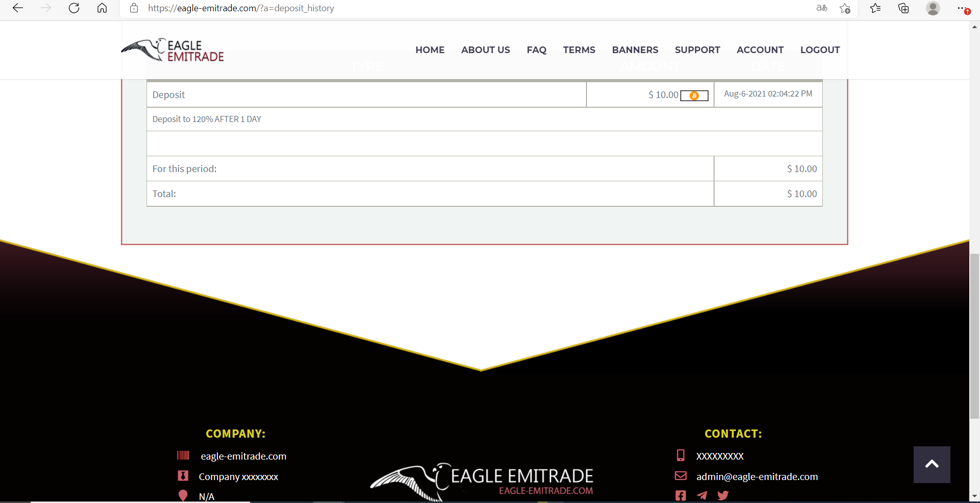Add this page to favorites star
980x503 pixels.
click(845, 8)
